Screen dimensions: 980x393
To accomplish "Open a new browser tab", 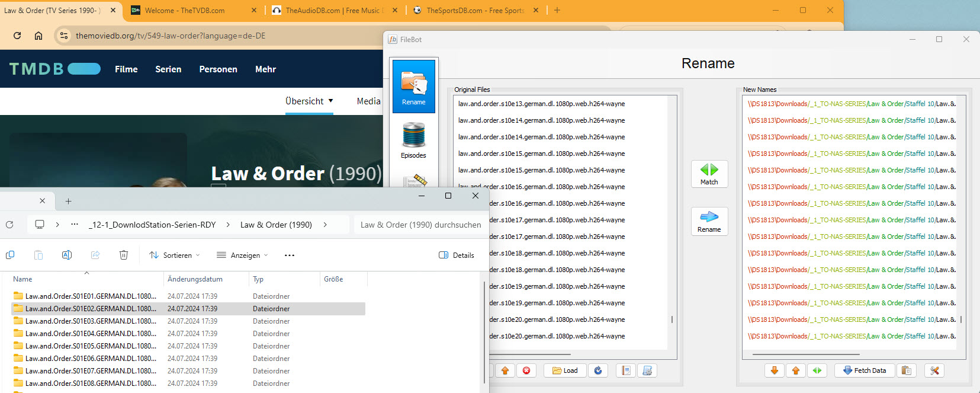I will click(557, 10).
